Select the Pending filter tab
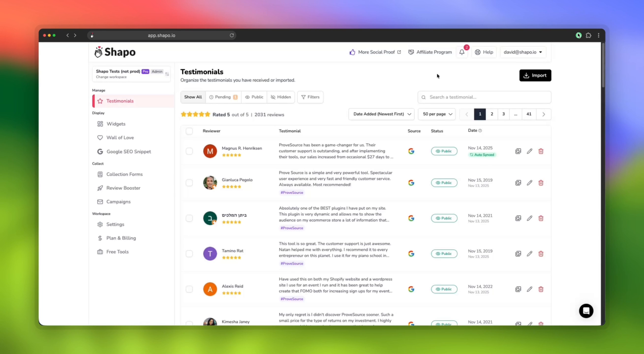This screenshot has height=354, width=644. 223,97
